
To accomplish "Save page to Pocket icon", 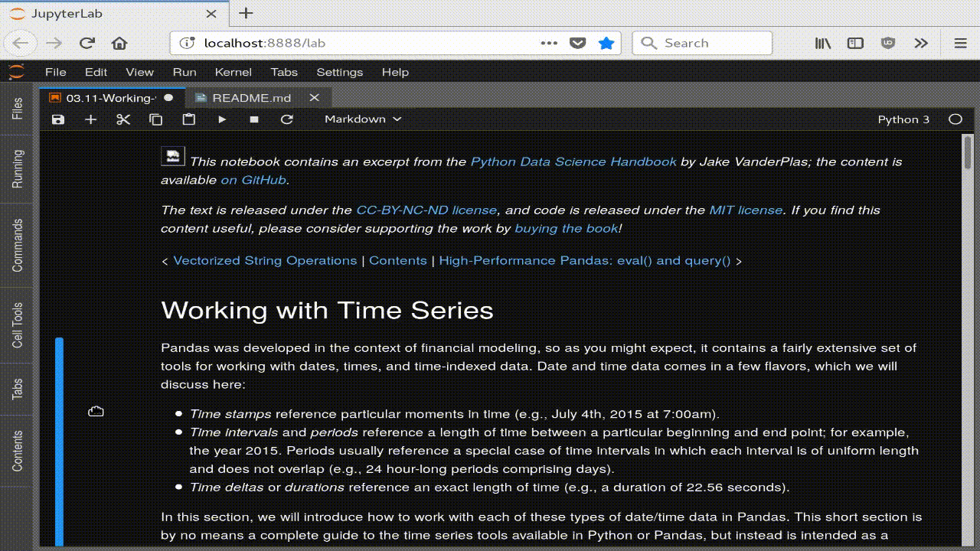I will (x=577, y=43).
